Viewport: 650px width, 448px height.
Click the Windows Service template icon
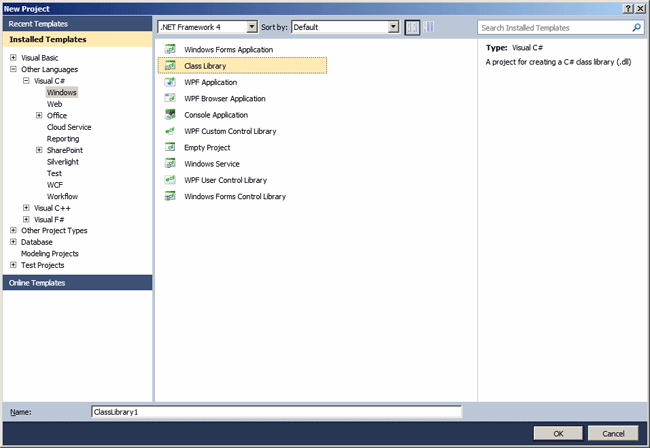[170, 164]
